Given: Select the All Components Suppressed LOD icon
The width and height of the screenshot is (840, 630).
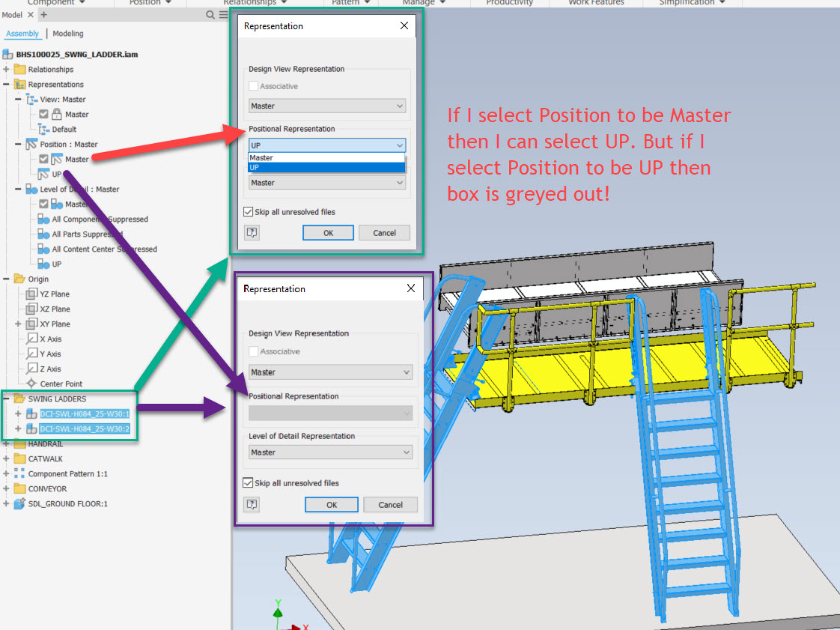Looking at the screenshot, I should pos(43,219).
